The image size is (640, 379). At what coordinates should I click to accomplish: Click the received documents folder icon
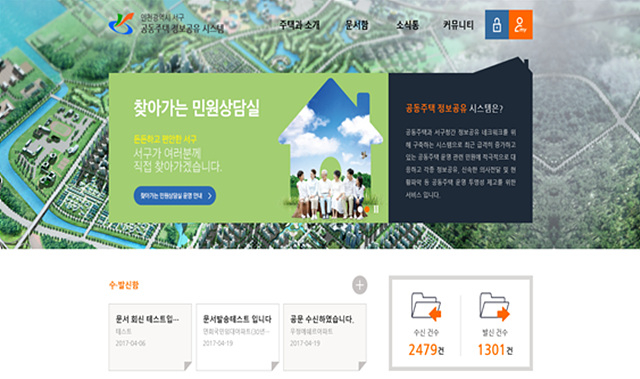426,306
